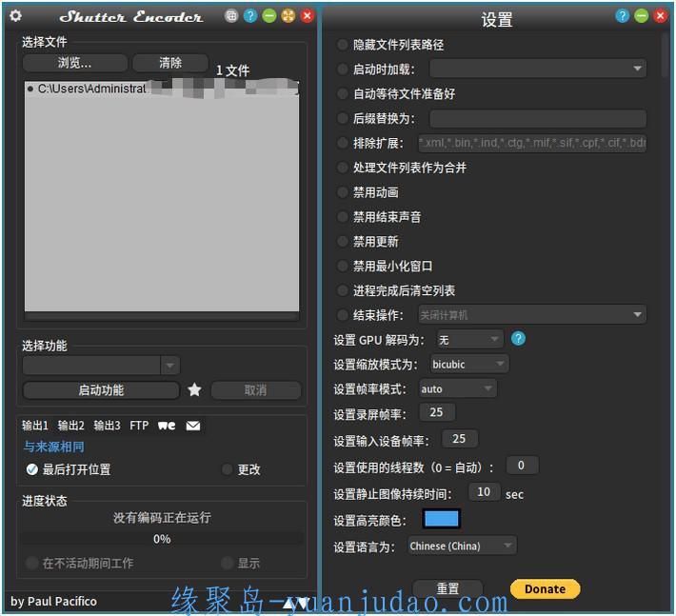Click the settings window vertical scrollbar
Screen dimensions: 676x616
pyautogui.click(x=666, y=56)
